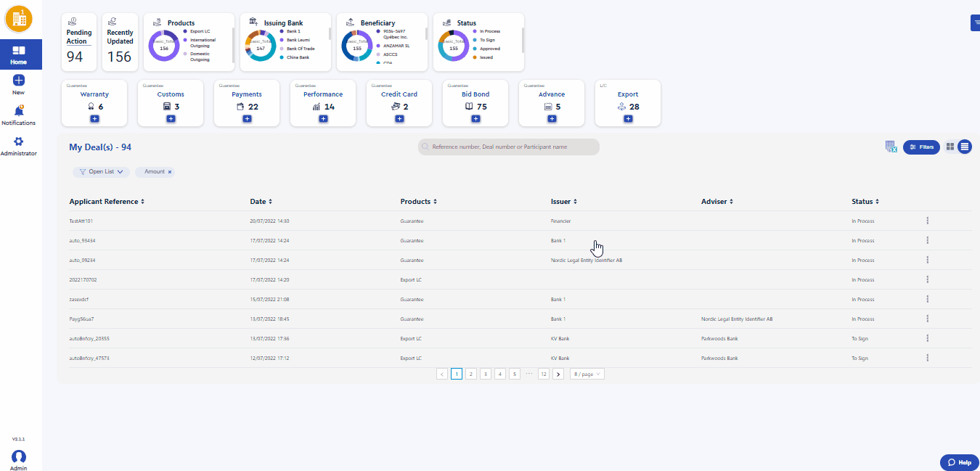Click the orange company logo icon

(x=20, y=19)
